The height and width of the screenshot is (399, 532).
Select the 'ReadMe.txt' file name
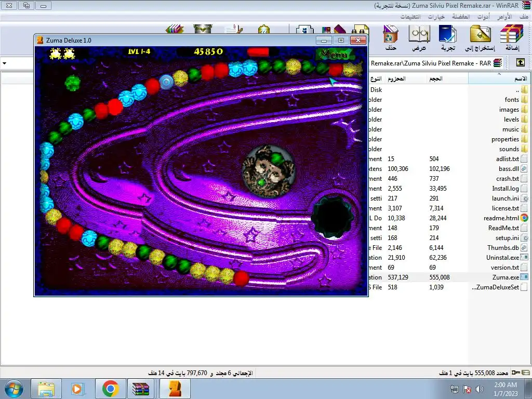click(x=503, y=228)
